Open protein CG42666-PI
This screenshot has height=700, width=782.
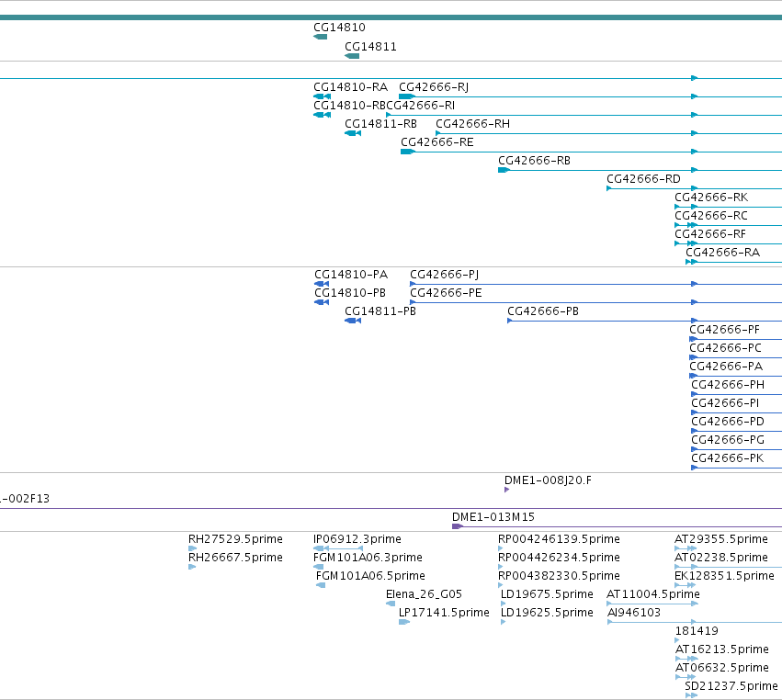point(725,403)
